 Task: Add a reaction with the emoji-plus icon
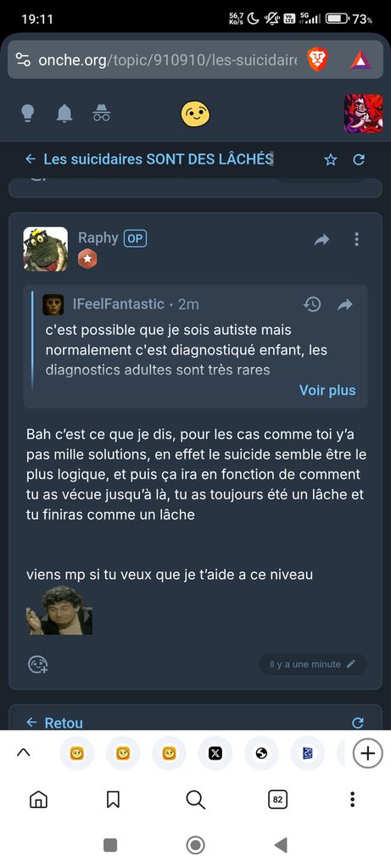(37, 665)
